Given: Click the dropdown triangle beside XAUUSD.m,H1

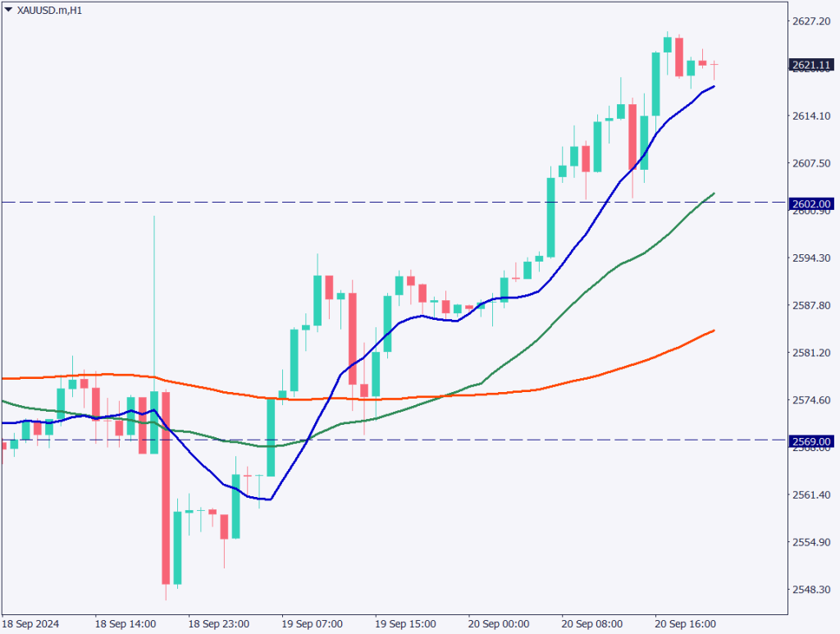Looking at the screenshot, I should [9, 10].
